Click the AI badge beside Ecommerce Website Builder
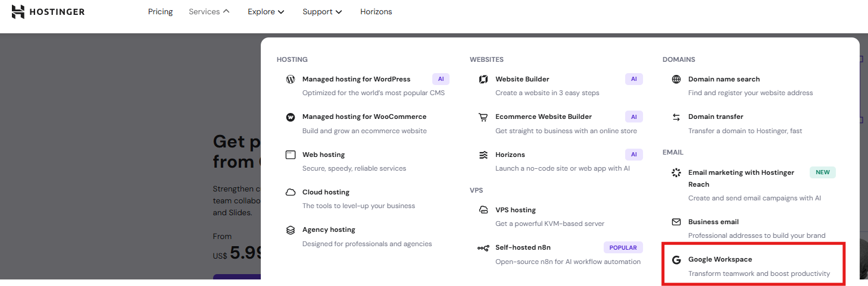Viewport: 868px width, 286px height. [x=634, y=117]
